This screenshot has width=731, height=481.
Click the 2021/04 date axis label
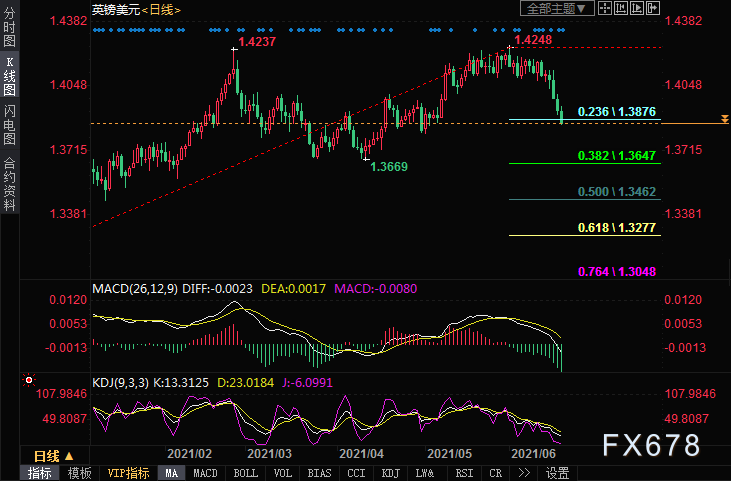(x=361, y=454)
